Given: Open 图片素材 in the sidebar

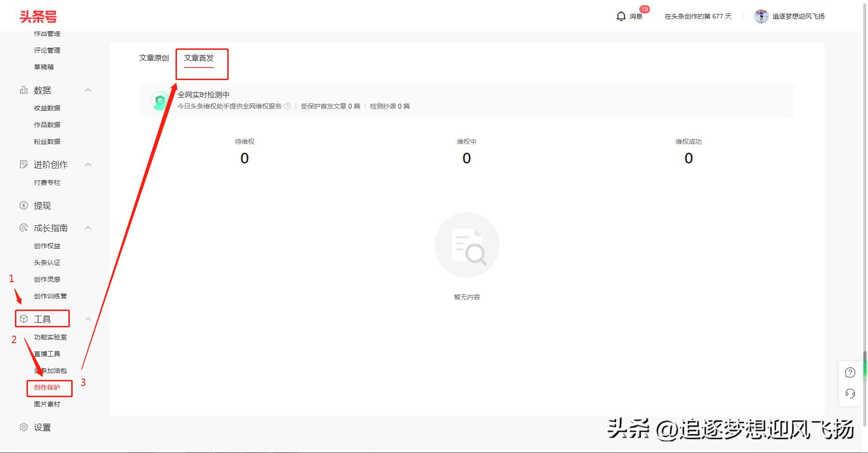Looking at the screenshot, I should point(47,404).
